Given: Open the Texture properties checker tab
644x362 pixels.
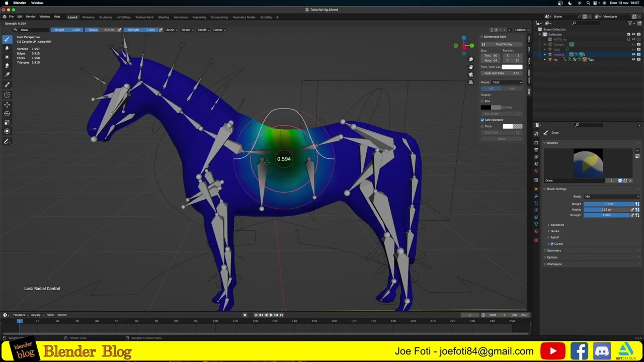Looking at the screenshot, I should pos(536,240).
